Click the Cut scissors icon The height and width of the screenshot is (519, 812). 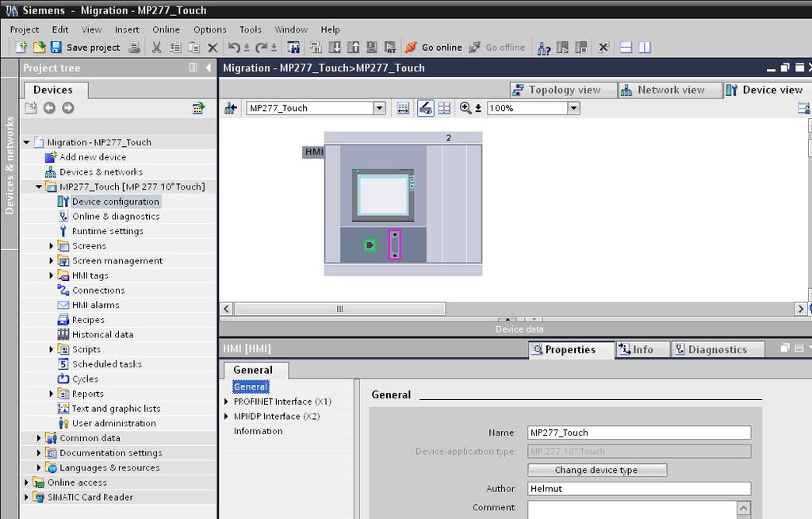[156, 47]
